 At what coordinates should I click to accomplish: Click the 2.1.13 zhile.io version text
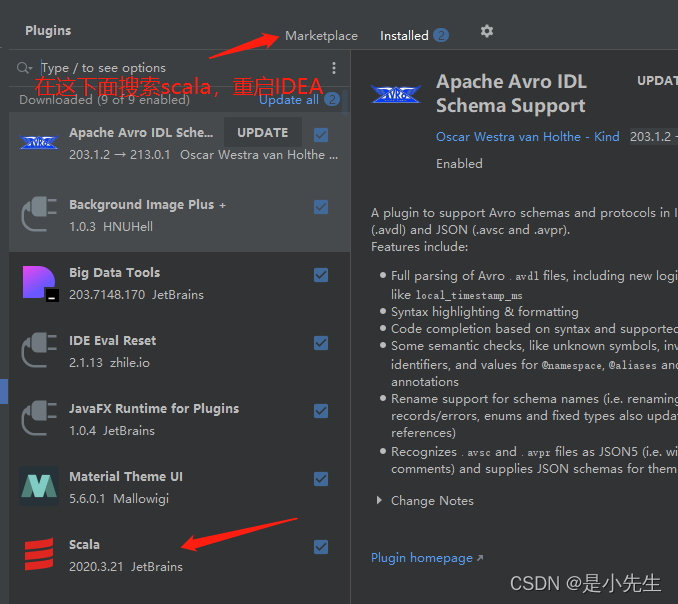click(x=109, y=362)
